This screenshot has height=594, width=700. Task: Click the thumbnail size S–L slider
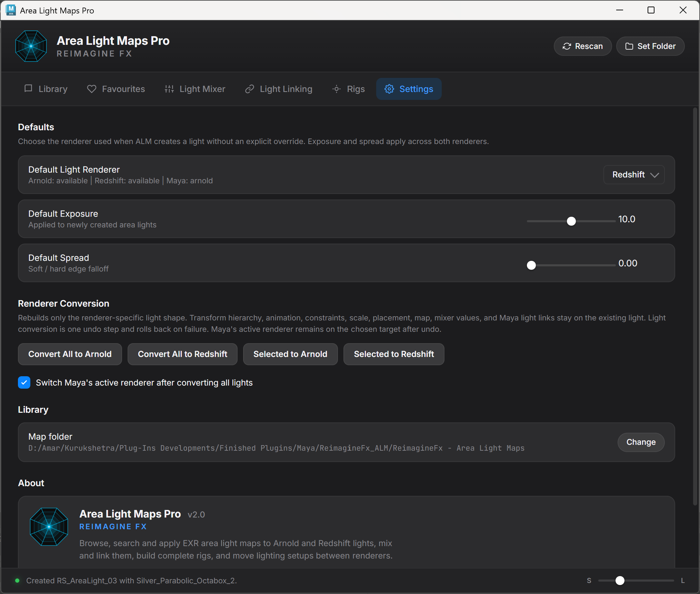pos(636,581)
